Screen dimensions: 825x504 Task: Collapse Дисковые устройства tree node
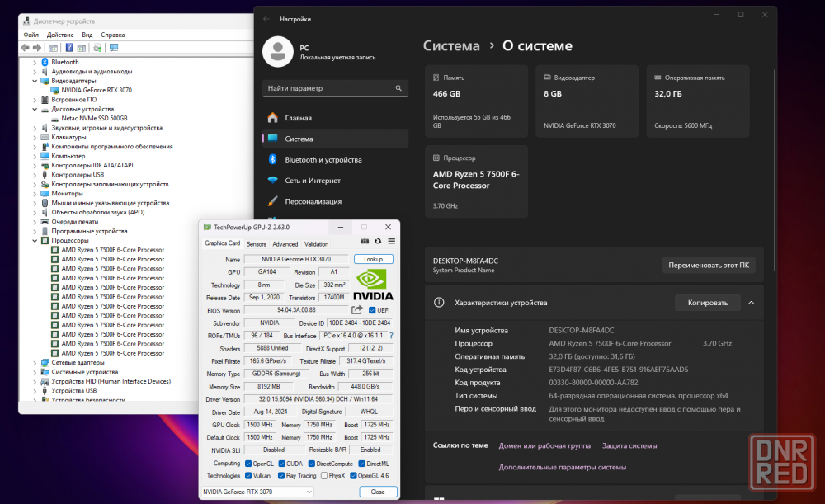[x=35, y=110]
